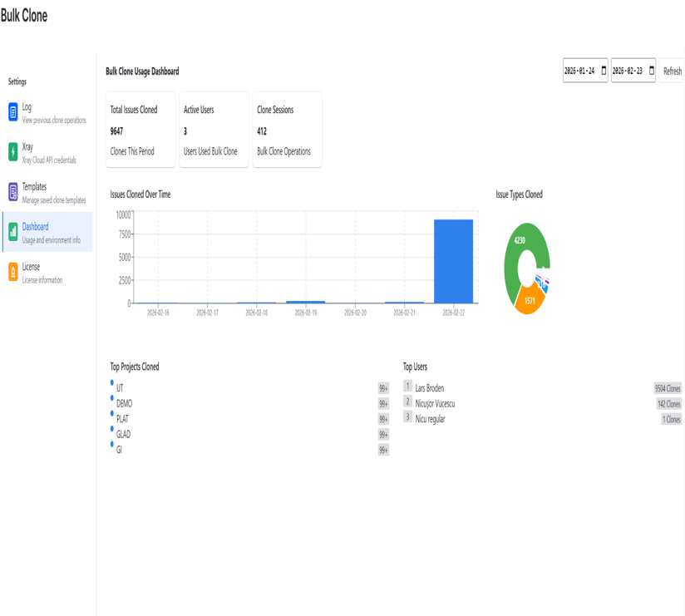Click the Clone Sessions stat card
The image size is (685, 616).
tap(287, 130)
